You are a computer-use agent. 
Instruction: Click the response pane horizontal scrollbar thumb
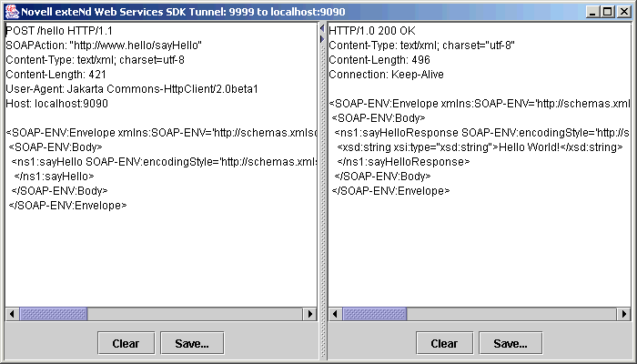coord(374,314)
